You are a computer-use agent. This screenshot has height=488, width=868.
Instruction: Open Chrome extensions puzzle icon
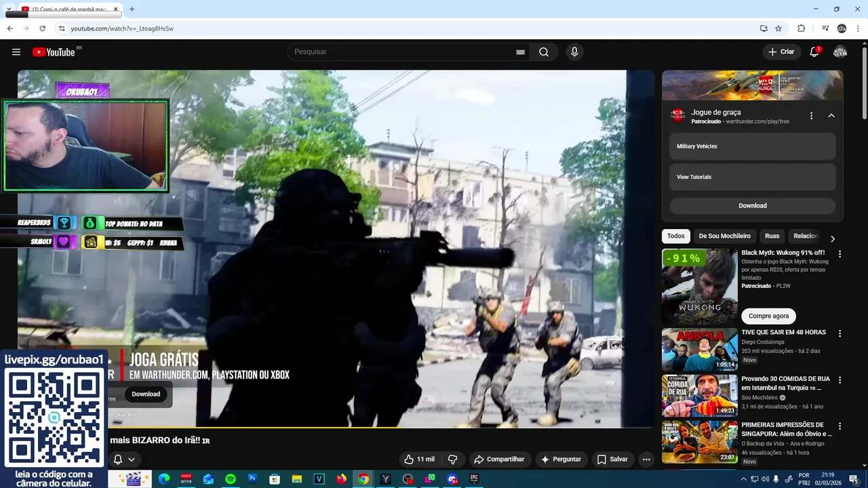tap(801, 28)
